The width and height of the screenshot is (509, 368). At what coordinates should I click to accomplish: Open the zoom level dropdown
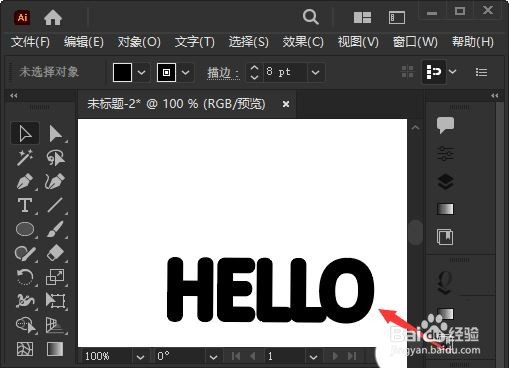(x=140, y=357)
